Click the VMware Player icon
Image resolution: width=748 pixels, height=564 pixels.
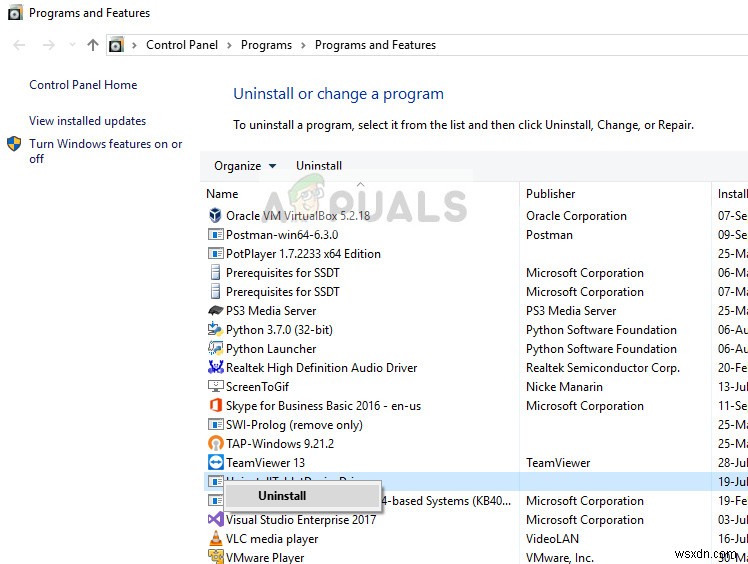coord(216,556)
